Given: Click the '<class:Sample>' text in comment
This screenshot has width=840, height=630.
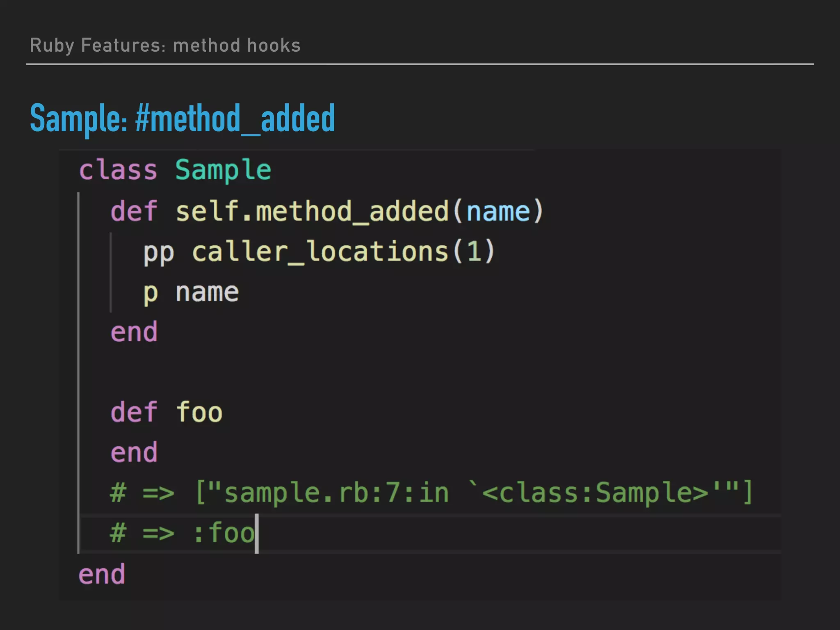Looking at the screenshot, I should 595,493.
